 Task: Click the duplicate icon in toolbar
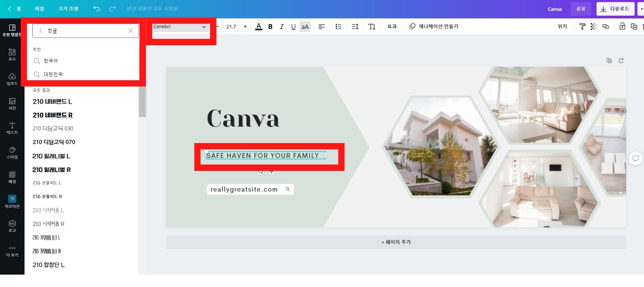(x=634, y=26)
